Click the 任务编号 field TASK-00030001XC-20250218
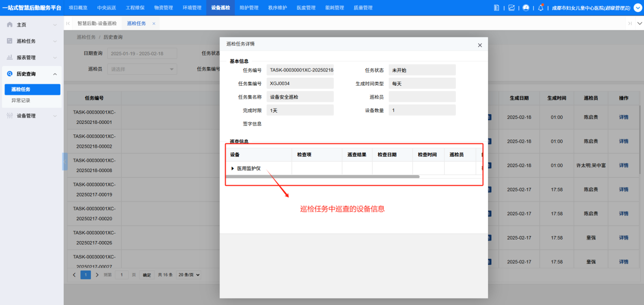Screen dimensions: 644x305 pyautogui.click(x=300, y=70)
